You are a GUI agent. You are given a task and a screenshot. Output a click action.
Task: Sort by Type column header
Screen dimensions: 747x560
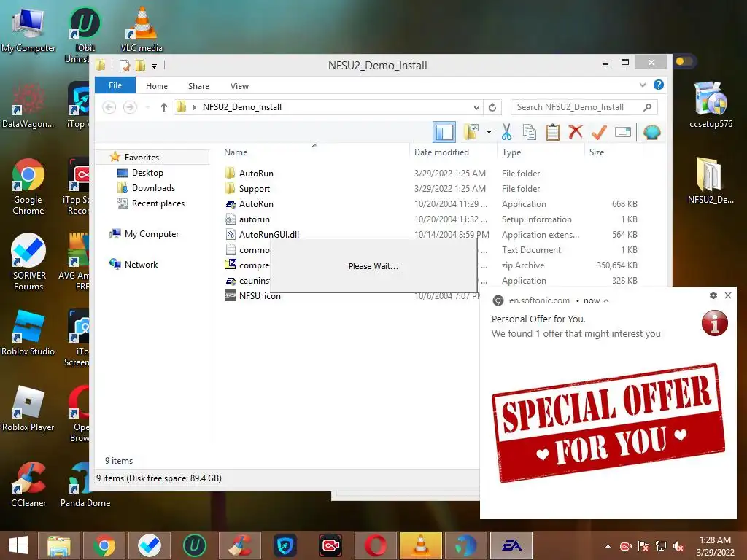[541, 152]
